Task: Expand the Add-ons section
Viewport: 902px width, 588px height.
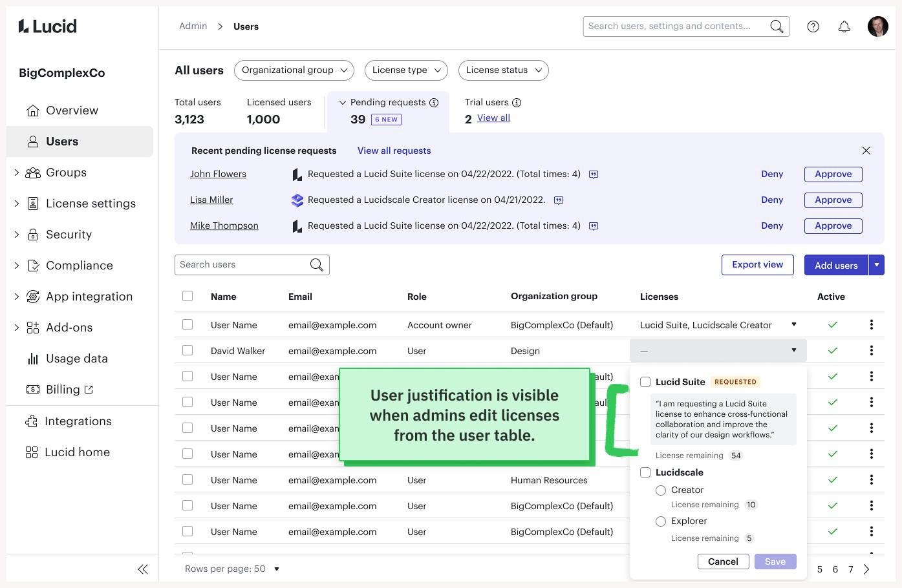Action: click(x=17, y=328)
